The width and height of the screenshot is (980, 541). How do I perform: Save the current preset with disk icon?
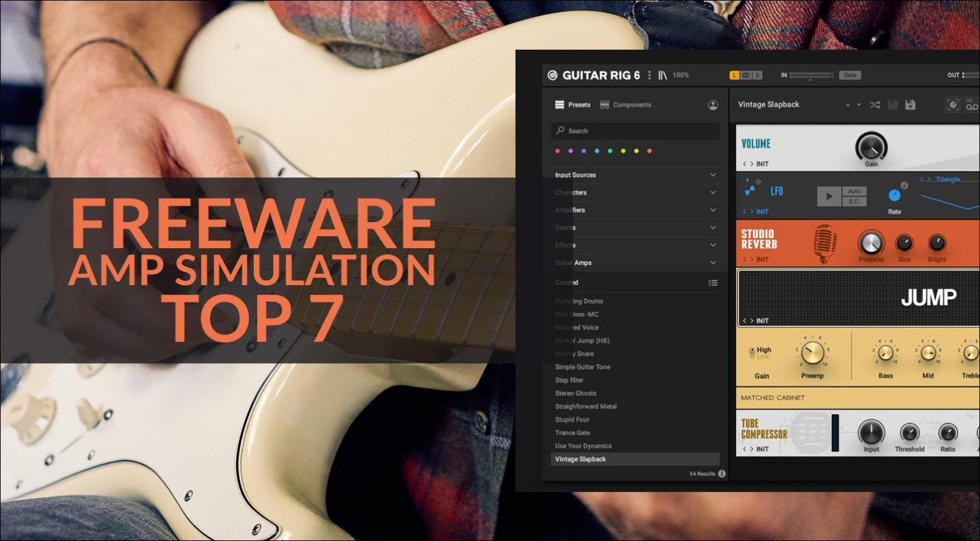911,105
